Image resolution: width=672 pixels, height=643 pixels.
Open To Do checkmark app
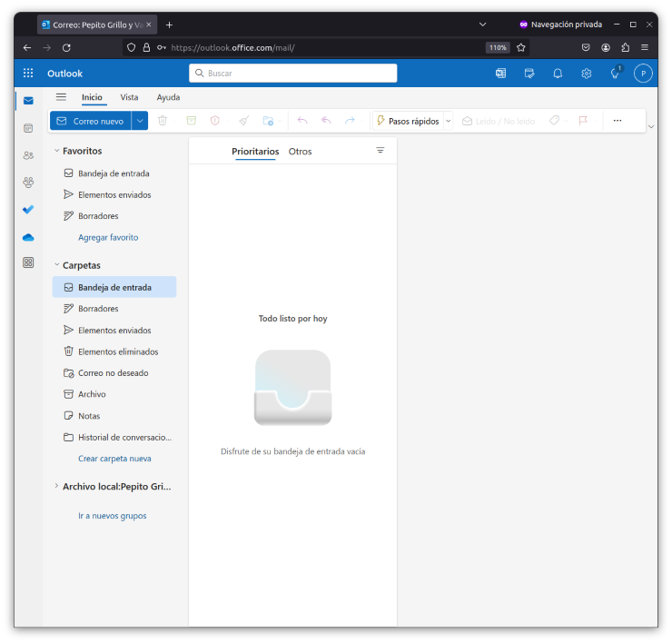pyautogui.click(x=28, y=210)
